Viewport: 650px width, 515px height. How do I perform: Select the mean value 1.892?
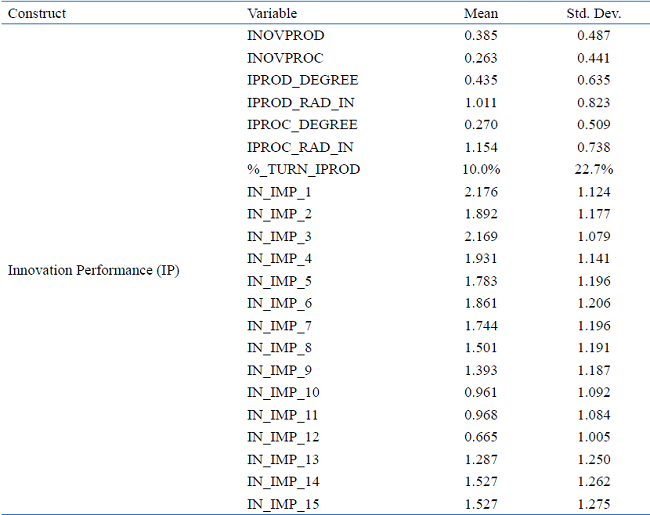[481, 214]
